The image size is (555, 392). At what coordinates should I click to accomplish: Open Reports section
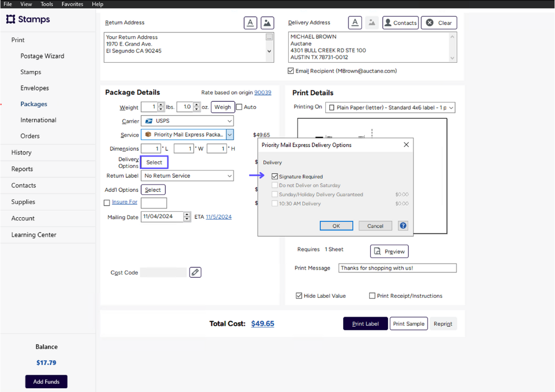22,169
